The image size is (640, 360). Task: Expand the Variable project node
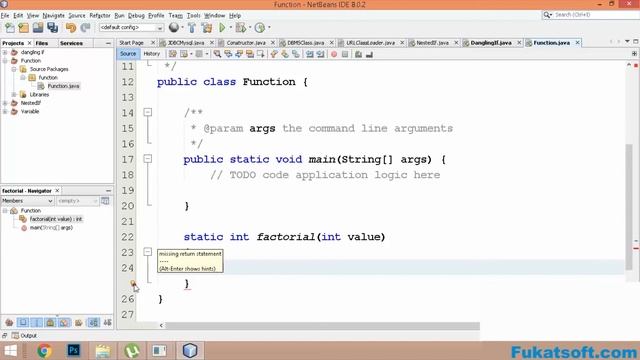pos(5,111)
